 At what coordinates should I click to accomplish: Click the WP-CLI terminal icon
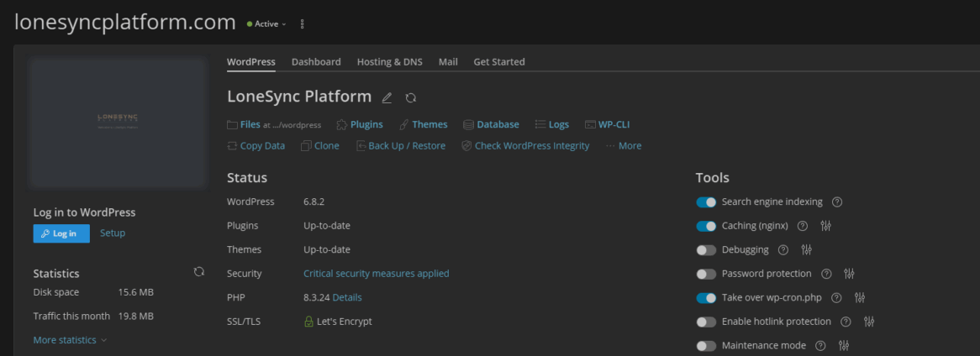click(590, 124)
